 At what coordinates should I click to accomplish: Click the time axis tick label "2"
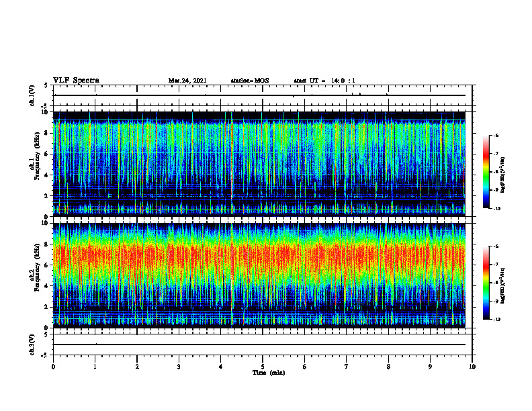(x=137, y=367)
